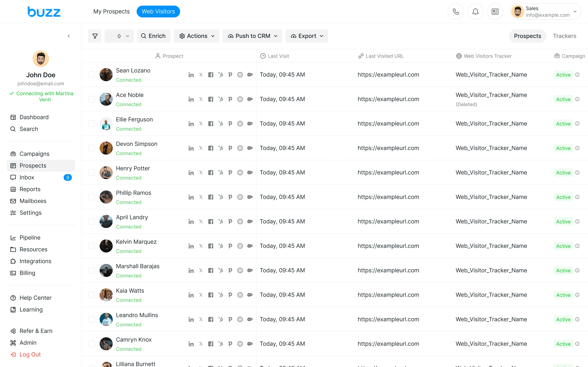Open the filter funnel icon
Viewport: 588px width, 367px height.
click(95, 36)
